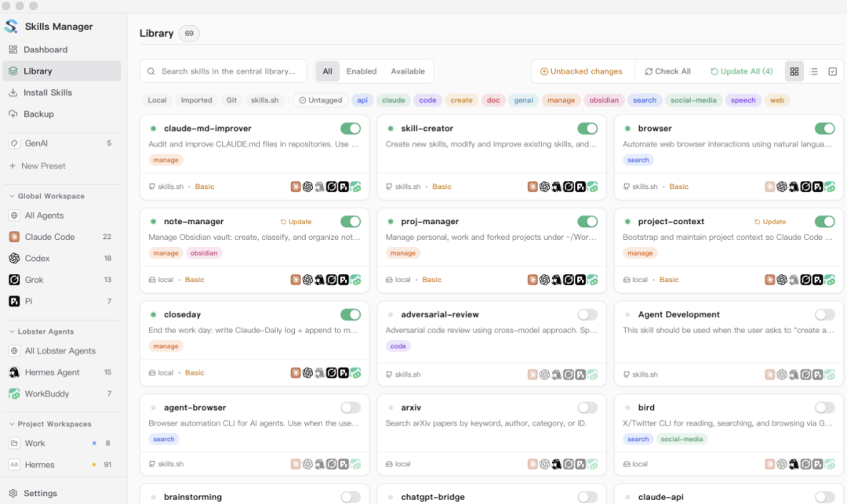Collapse the Project Workspaces section
The image size is (847, 504).
(x=49, y=423)
